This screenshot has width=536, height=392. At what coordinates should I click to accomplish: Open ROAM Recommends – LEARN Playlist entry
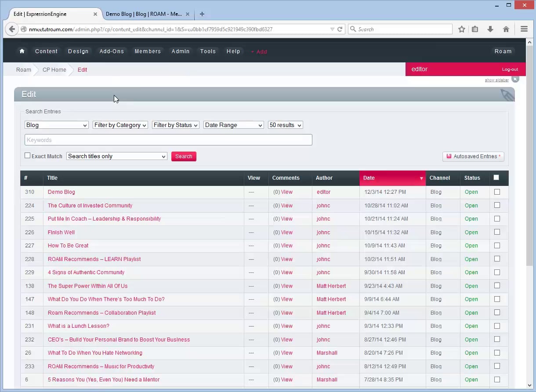coord(94,259)
